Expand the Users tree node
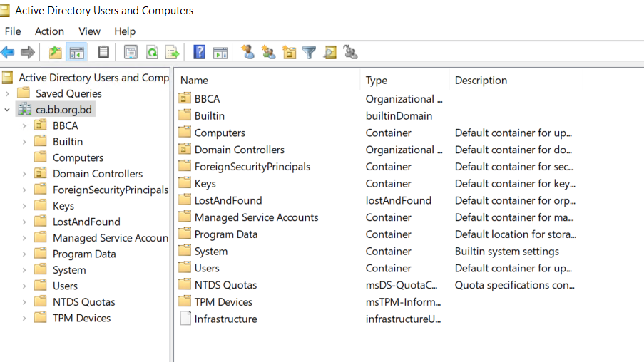This screenshot has width=644, height=362. click(x=24, y=286)
